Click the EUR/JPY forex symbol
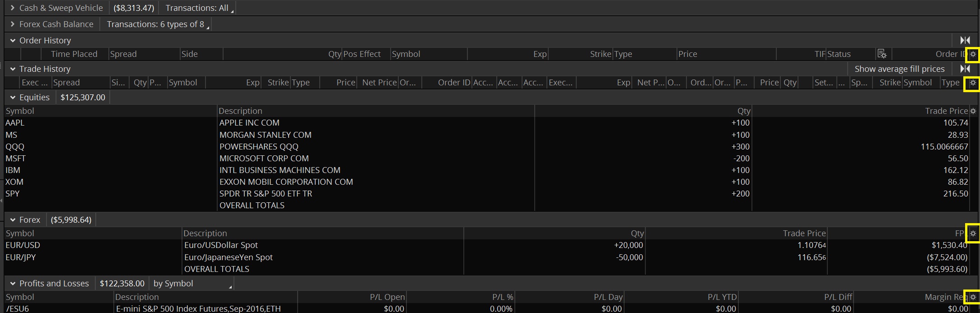The height and width of the screenshot is (313, 980). tap(20, 257)
